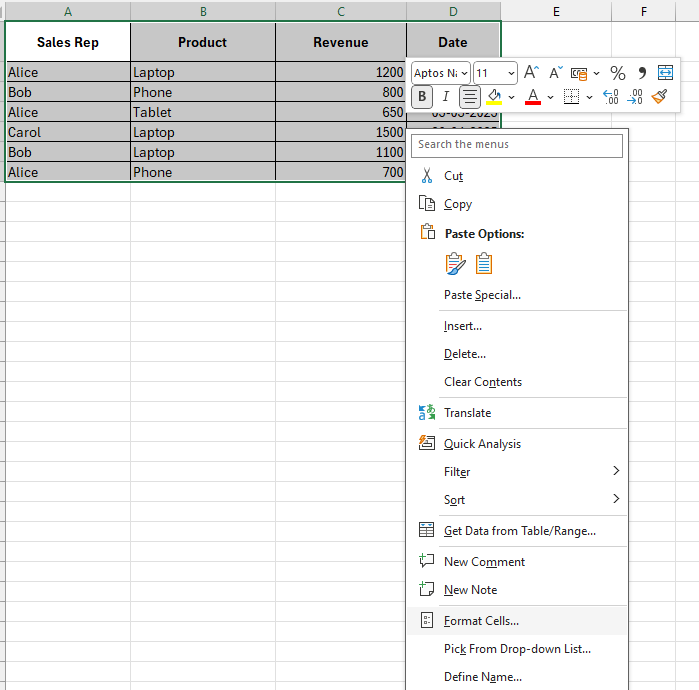Screen dimensions: 699x690
Task: Click Paste with formatting brush icon
Action: pyautogui.click(x=455, y=264)
